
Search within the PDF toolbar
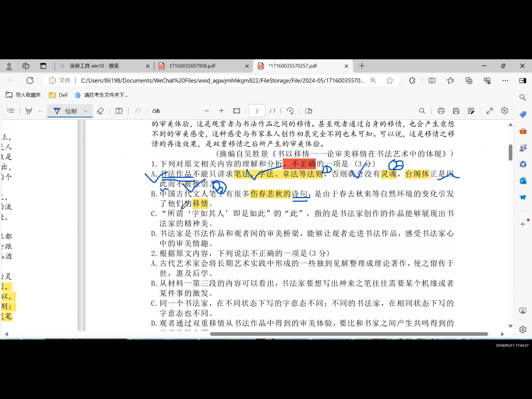click(x=422, y=111)
